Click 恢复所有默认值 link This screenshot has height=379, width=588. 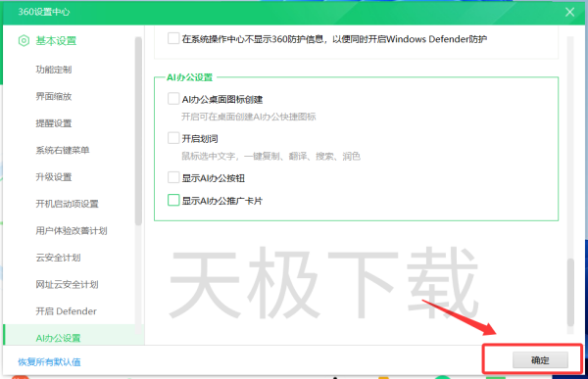pyautogui.click(x=49, y=362)
